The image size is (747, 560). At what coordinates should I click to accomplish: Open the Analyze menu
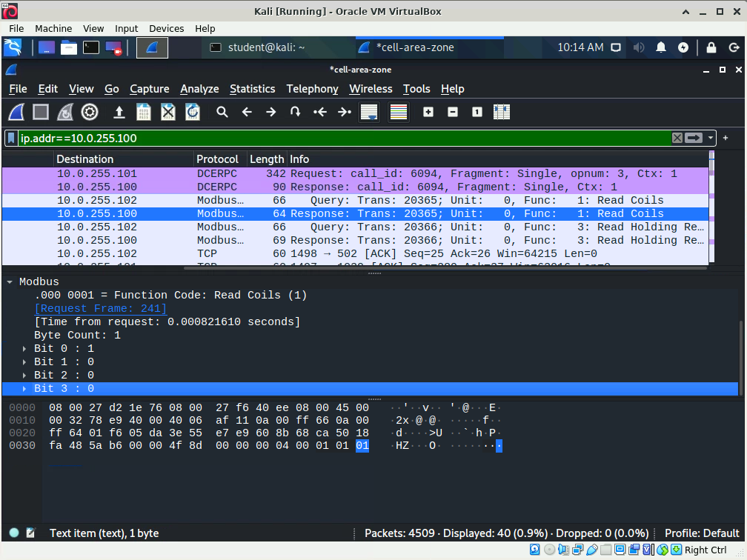(199, 89)
